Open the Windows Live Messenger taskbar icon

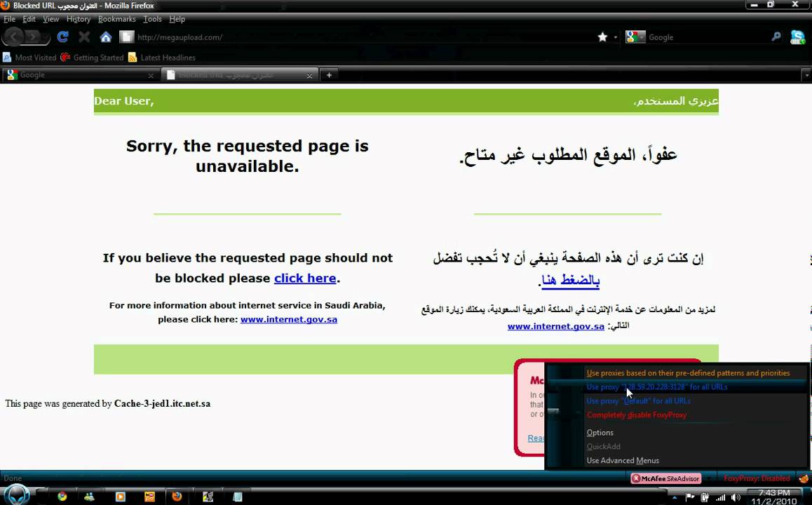(89, 497)
